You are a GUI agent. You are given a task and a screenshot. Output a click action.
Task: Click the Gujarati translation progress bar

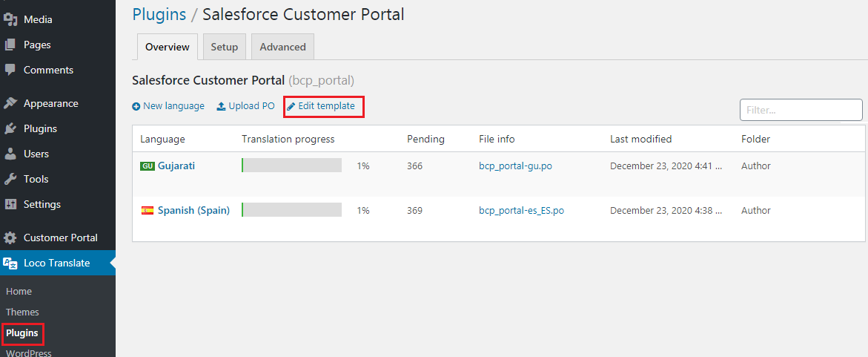(x=291, y=166)
